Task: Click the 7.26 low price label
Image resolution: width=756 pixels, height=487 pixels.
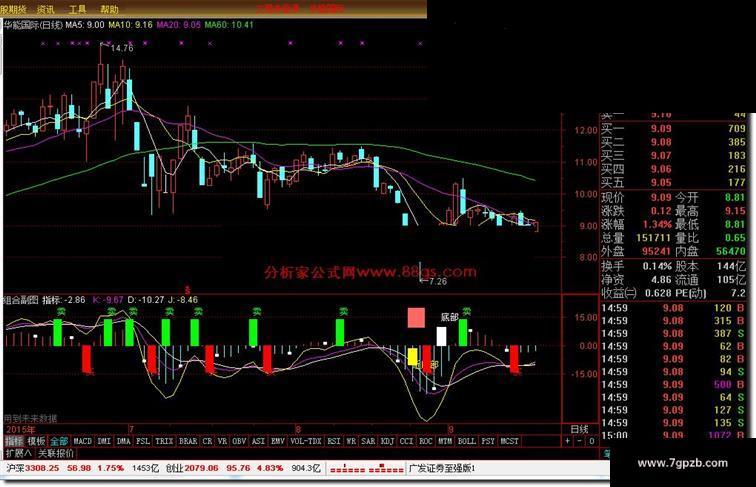Action: [x=438, y=281]
